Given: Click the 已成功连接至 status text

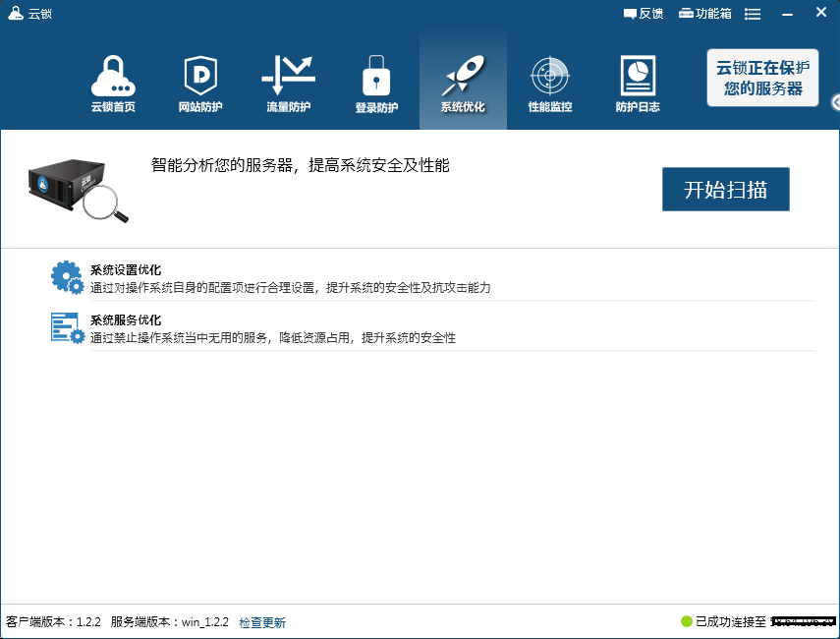Looking at the screenshot, I should click(x=731, y=622).
